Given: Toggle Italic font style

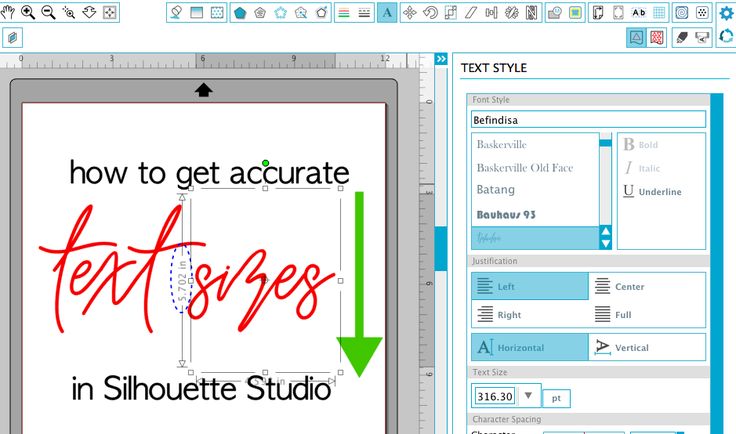Looking at the screenshot, I should (643, 168).
